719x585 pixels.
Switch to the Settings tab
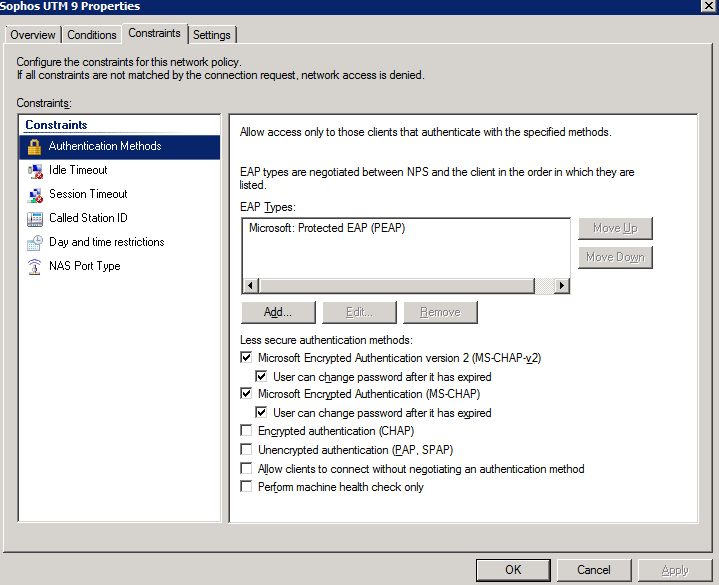coord(212,35)
